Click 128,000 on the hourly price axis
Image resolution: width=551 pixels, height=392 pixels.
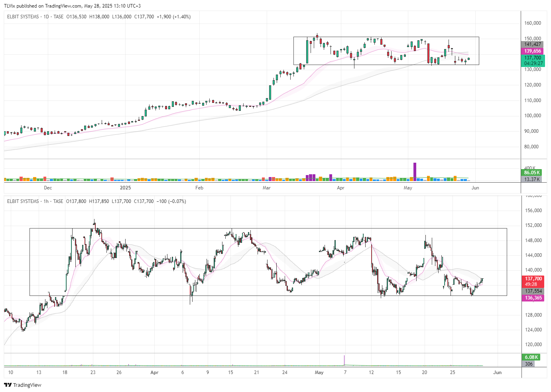tap(533, 315)
